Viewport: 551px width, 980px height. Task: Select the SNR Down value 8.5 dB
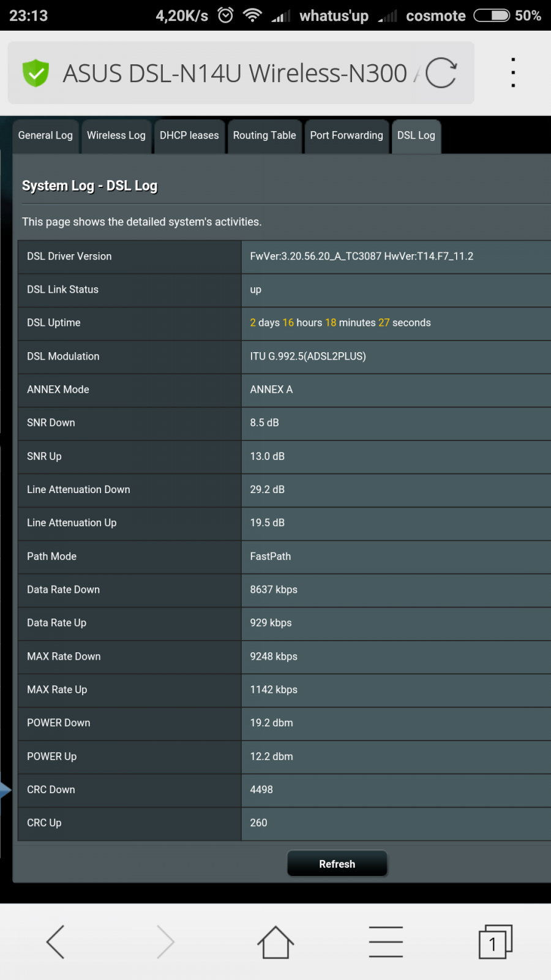(x=264, y=423)
